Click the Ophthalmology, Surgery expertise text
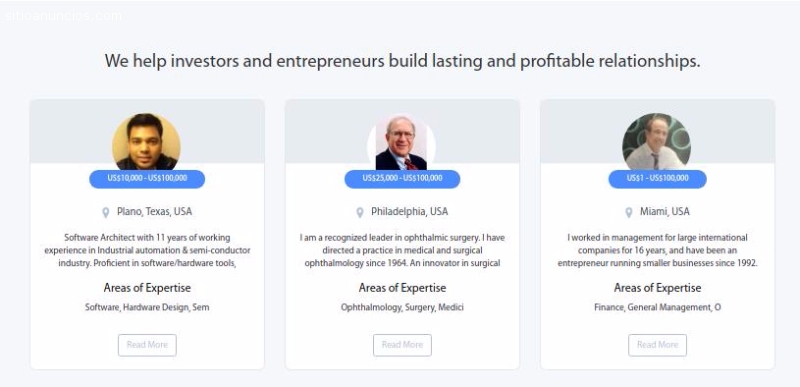Screen dimensions: 800x387 coord(402,307)
